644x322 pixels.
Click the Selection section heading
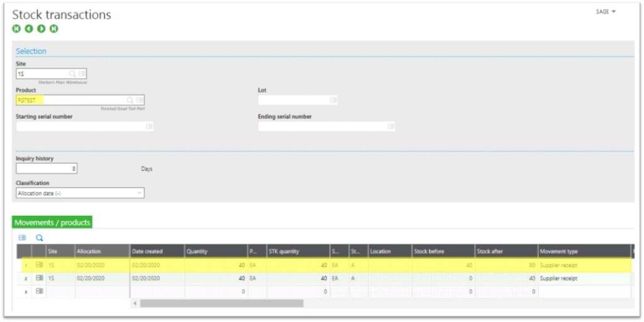tap(31, 51)
